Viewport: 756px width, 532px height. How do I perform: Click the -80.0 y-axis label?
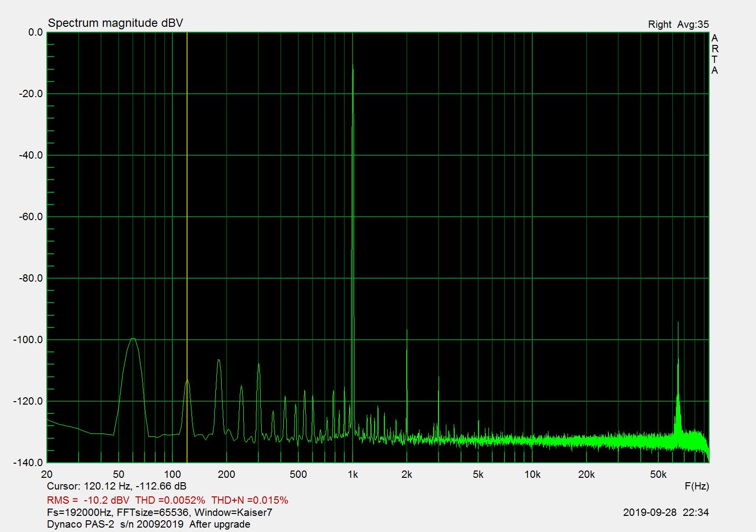tap(31, 278)
